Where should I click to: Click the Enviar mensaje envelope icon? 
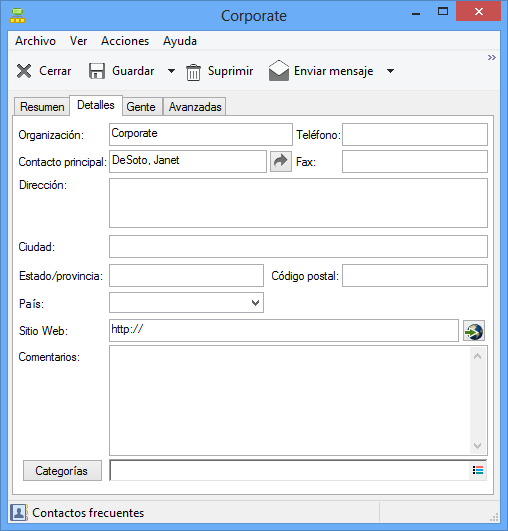coord(279,70)
